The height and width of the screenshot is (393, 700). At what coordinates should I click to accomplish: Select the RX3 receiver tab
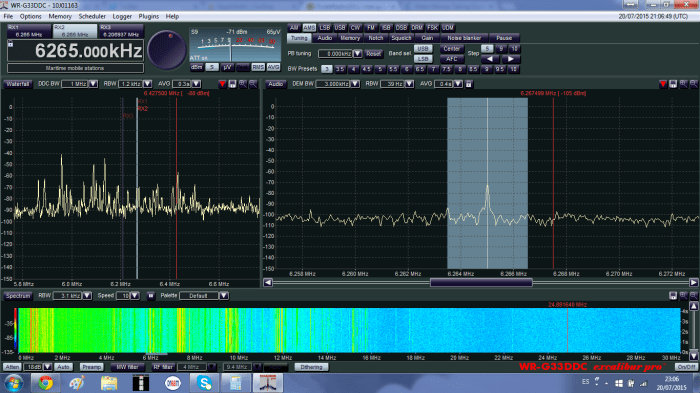[121, 31]
